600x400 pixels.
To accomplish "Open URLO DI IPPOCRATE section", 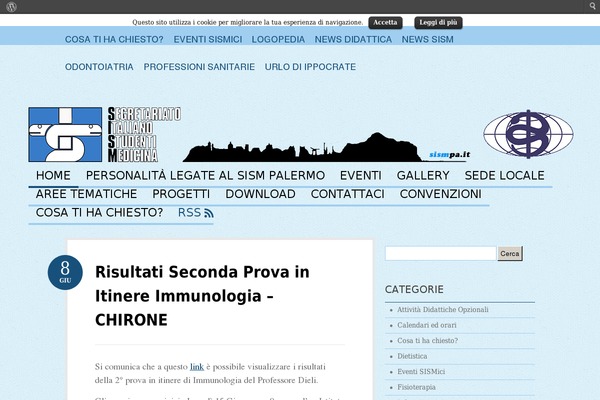I will (x=310, y=67).
